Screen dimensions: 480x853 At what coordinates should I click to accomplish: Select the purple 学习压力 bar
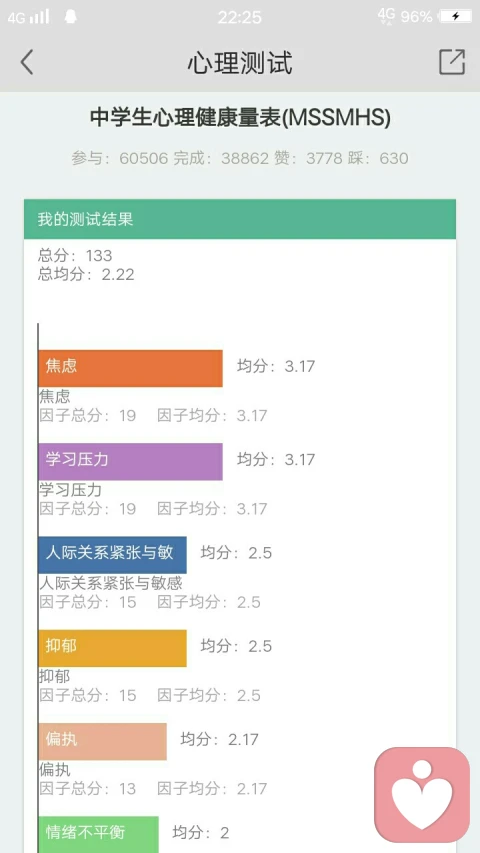(x=131, y=462)
